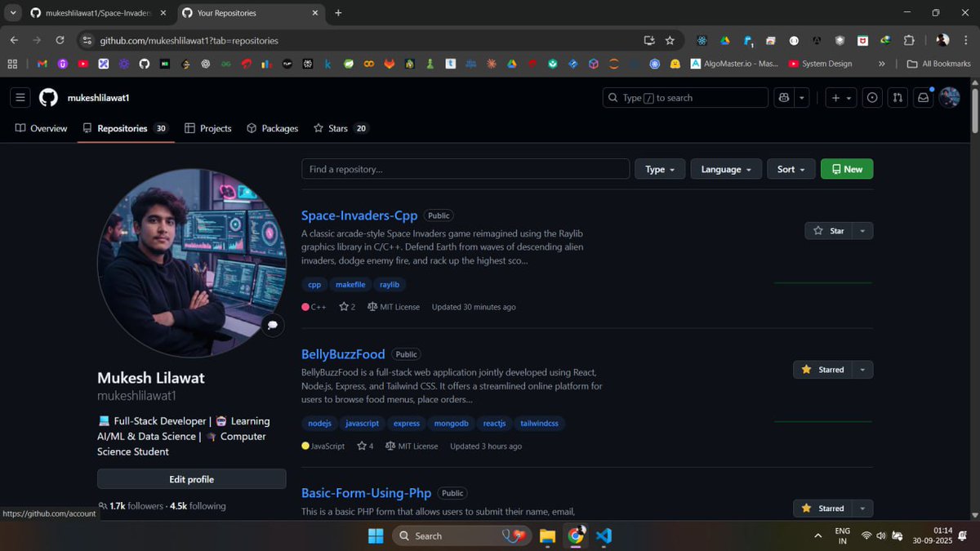
Task: Reload the page with the refresh icon
Action: [60, 40]
